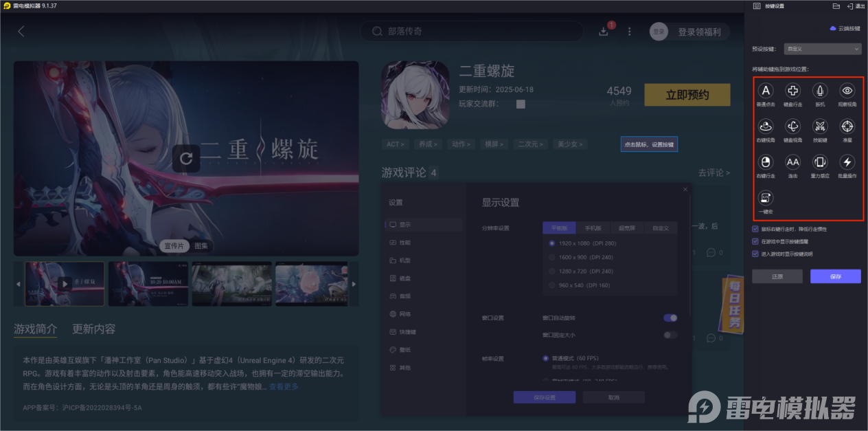Viewport: 868px width, 431px height.
Task: Select the crosshair aim (准星) icon
Action: [x=846, y=126]
